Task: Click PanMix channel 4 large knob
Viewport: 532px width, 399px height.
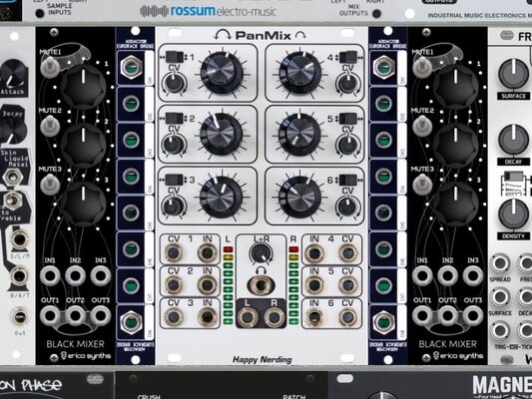Action: [x=299, y=72]
